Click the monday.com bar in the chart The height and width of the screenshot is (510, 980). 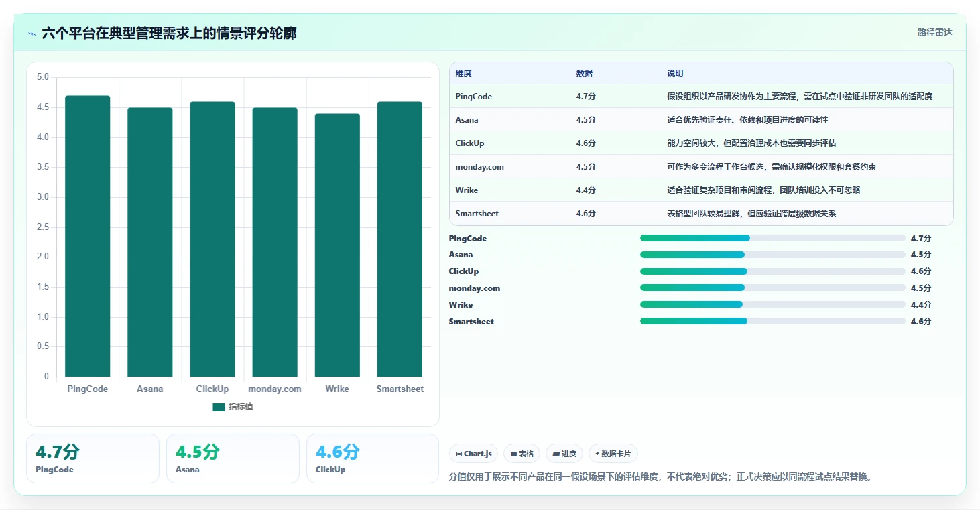pyautogui.click(x=275, y=242)
